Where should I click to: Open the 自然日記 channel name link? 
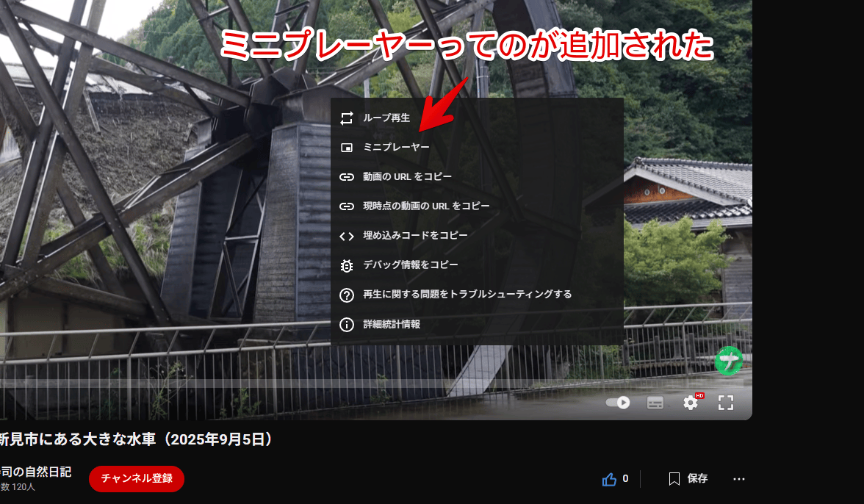35,472
